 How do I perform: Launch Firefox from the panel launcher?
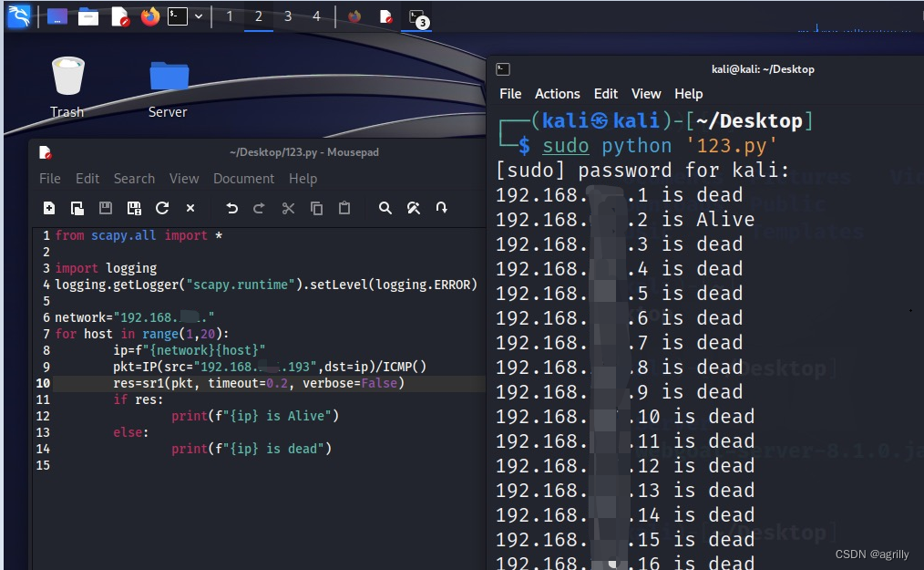pos(150,16)
